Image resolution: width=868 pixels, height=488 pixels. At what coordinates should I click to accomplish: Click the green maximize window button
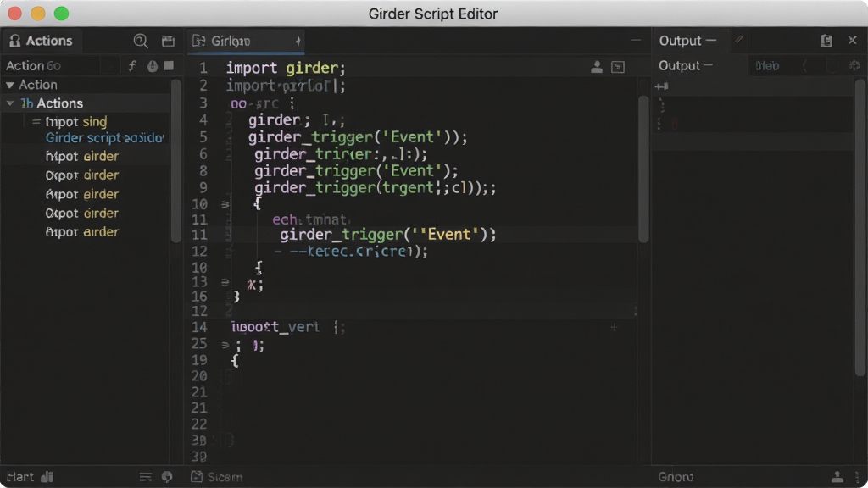pos(61,14)
